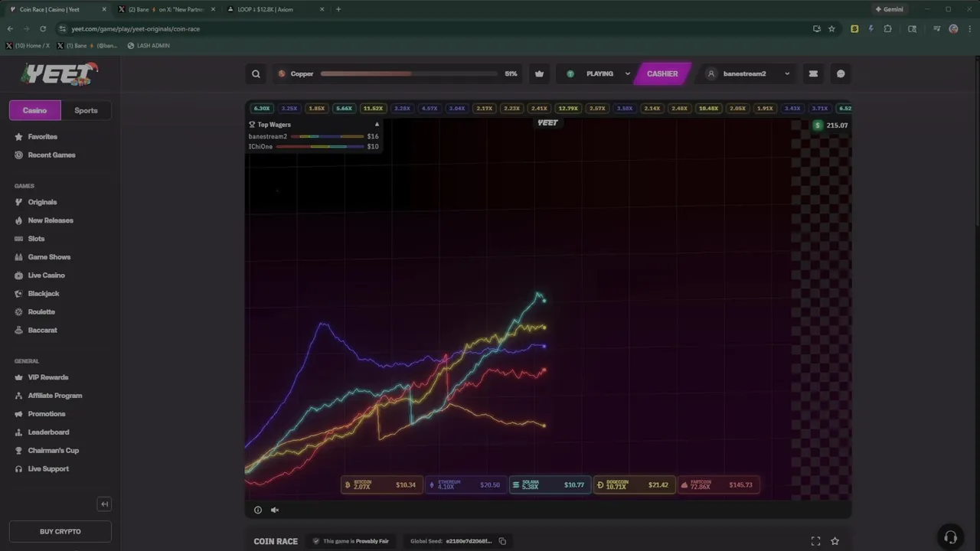Collapse the Top Wagers panel
980x551 pixels.
pyautogui.click(x=377, y=124)
